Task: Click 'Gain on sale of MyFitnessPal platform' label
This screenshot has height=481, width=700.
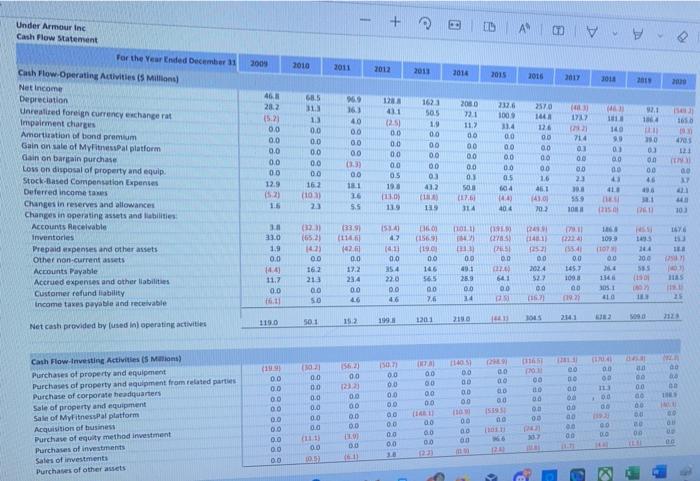Action: coord(91,147)
